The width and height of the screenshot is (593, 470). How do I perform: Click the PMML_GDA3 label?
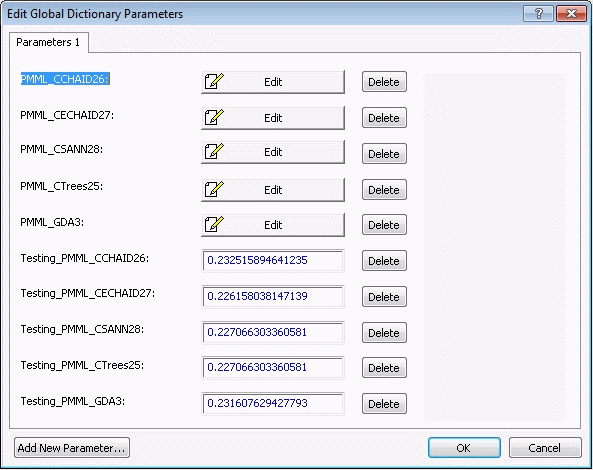tap(52, 222)
